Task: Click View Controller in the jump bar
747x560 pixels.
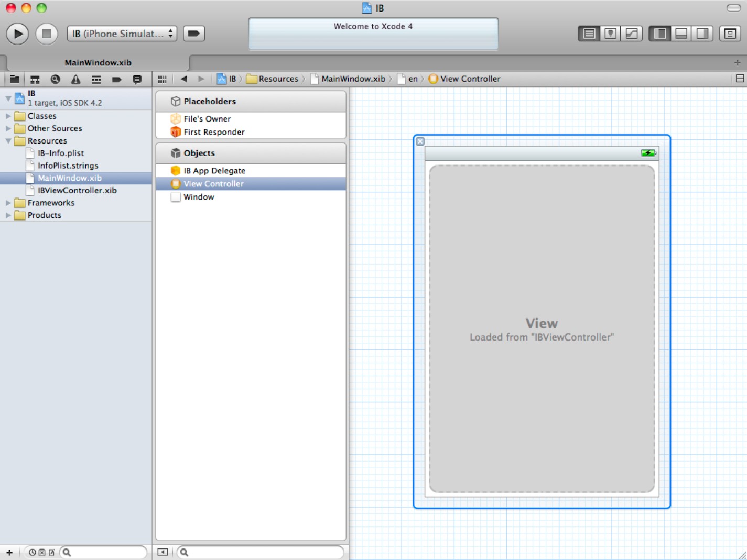Action: (464, 79)
